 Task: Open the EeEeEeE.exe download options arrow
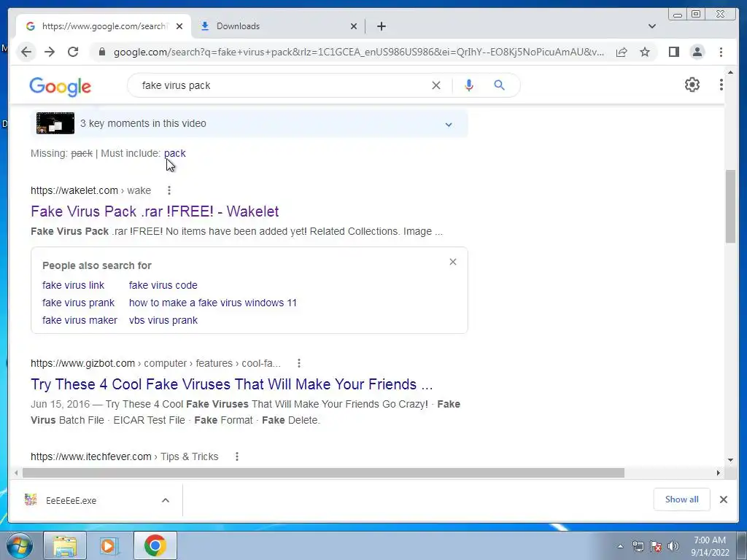pos(166,500)
